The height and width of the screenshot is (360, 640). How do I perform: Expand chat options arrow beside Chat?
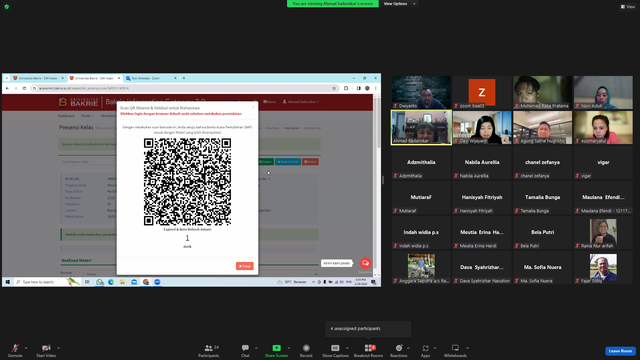pyautogui.click(x=256, y=348)
